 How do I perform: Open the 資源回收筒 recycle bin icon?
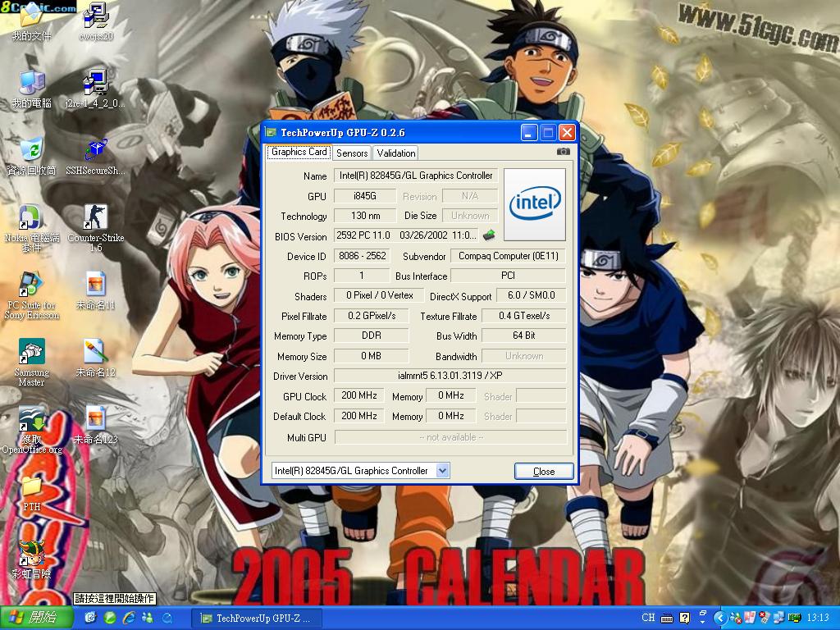(31, 150)
